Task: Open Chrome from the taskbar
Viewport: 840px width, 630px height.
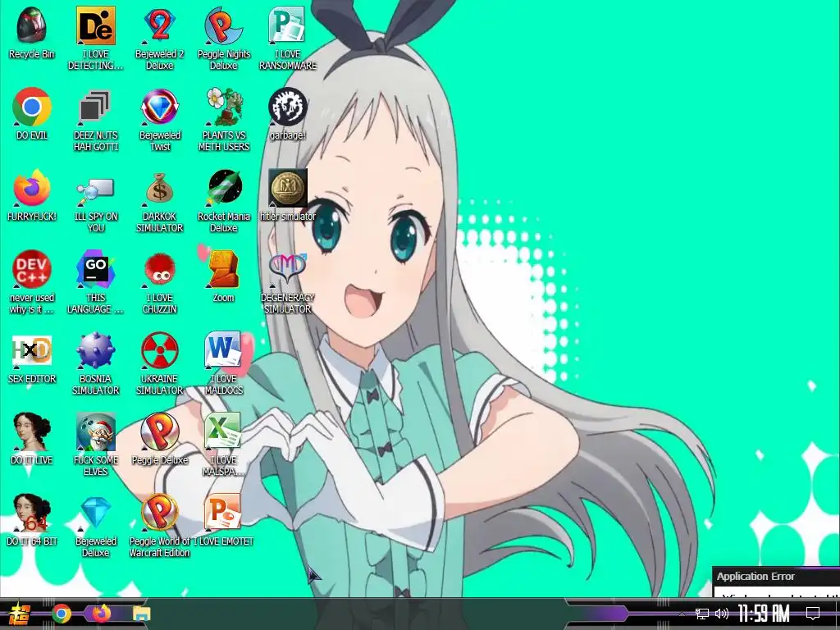Action: tap(62, 614)
